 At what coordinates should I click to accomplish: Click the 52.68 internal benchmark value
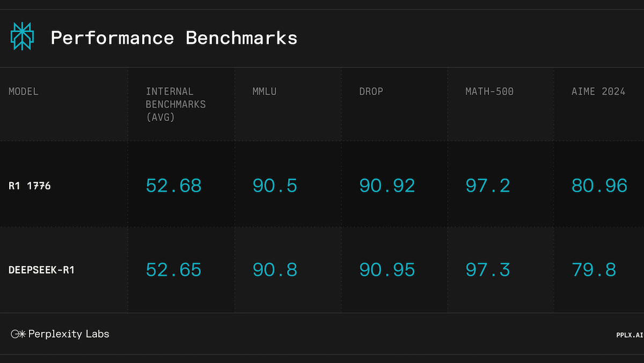click(174, 186)
